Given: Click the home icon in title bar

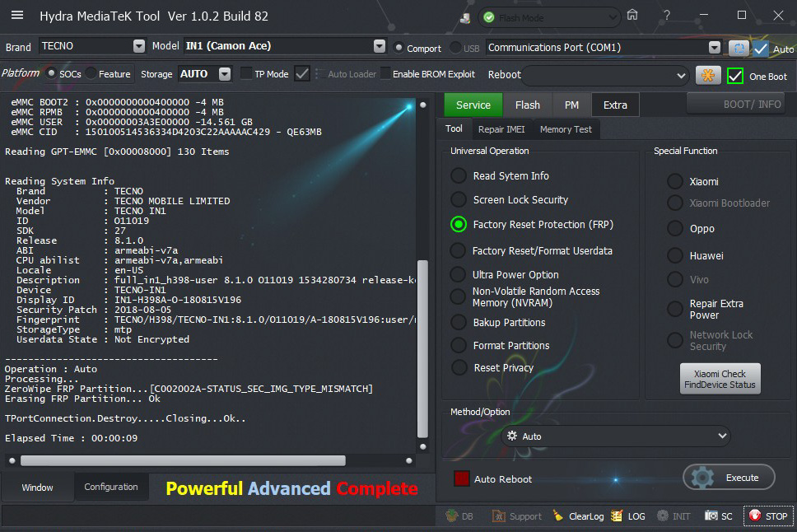Looking at the screenshot, I should tap(632, 16).
